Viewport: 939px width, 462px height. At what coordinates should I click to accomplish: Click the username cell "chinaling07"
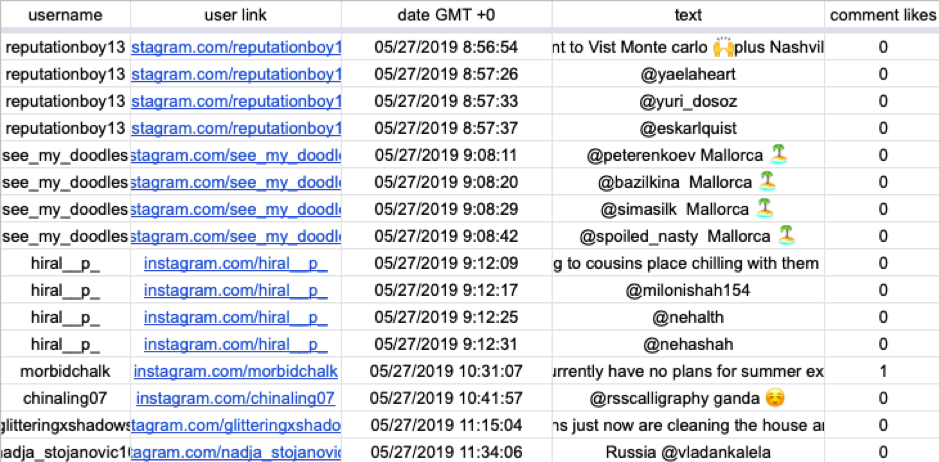tap(65, 398)
